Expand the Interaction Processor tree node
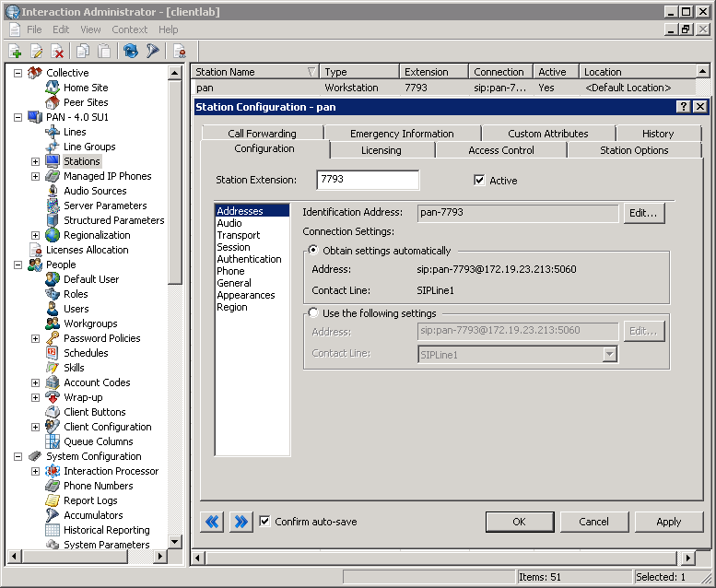This screenshot has width=716, height=588. 36,471
